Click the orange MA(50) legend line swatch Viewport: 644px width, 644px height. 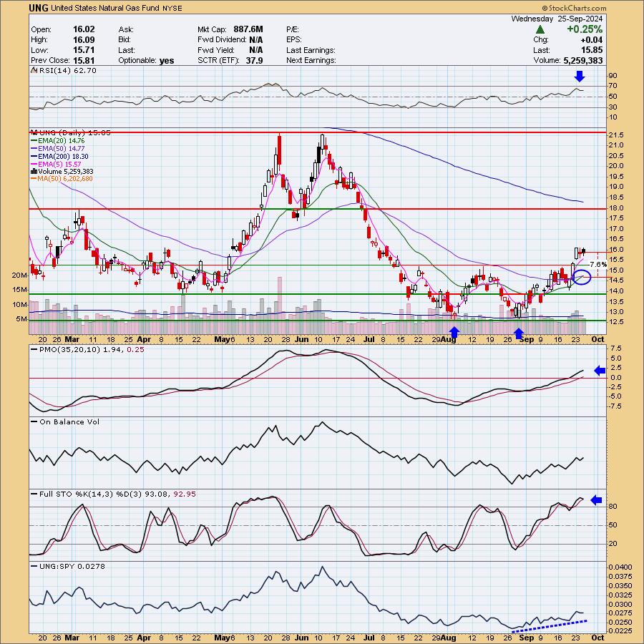[34, 179]
